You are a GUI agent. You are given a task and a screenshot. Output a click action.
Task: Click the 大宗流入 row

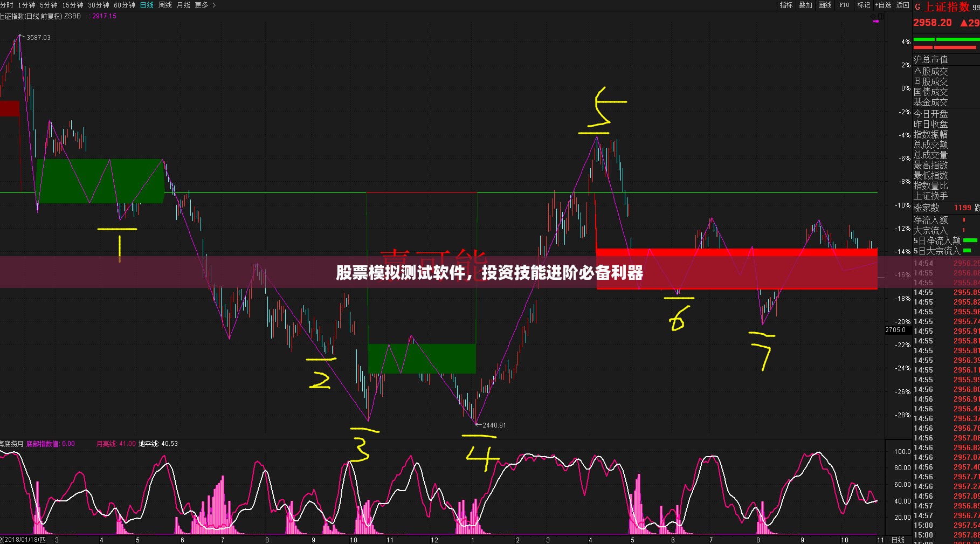[947, 230]
